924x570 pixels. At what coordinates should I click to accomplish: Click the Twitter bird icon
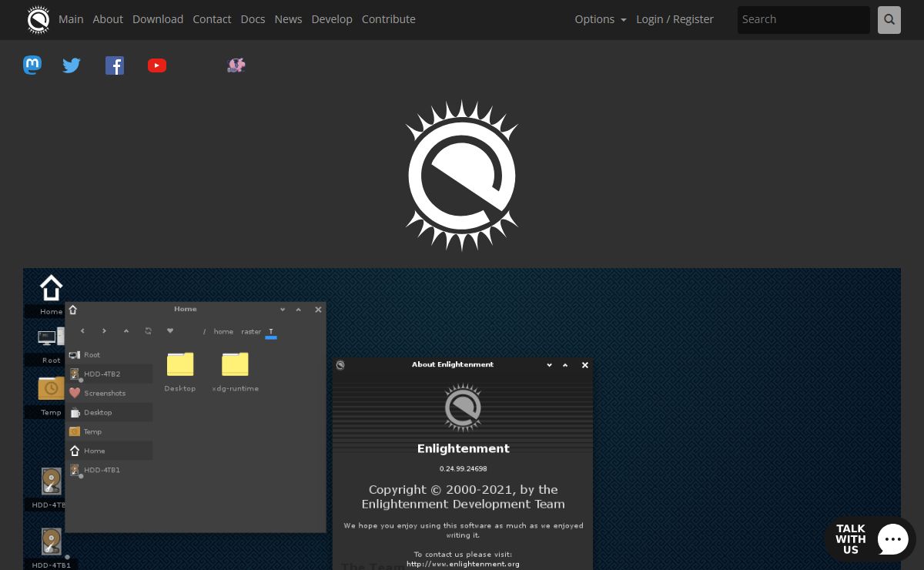(72, 65)
